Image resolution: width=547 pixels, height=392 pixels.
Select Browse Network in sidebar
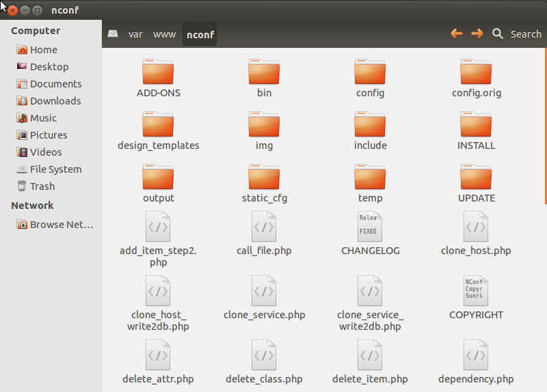click(x=61, y=225)
